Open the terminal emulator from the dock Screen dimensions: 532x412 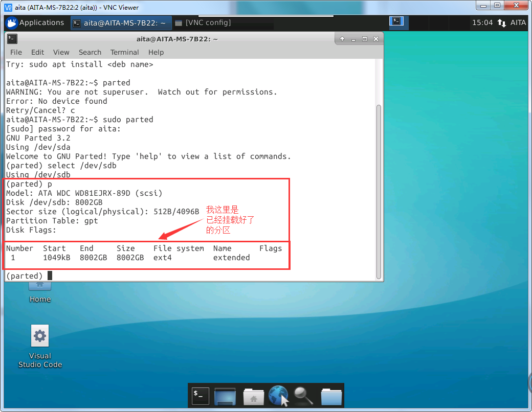[199, 395]
